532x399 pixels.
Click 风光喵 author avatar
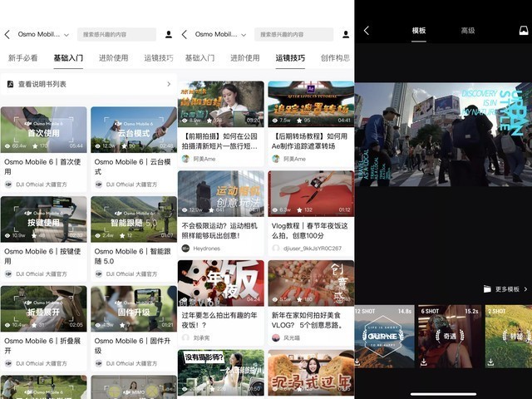pyautogui.click(x=276, y=337)
